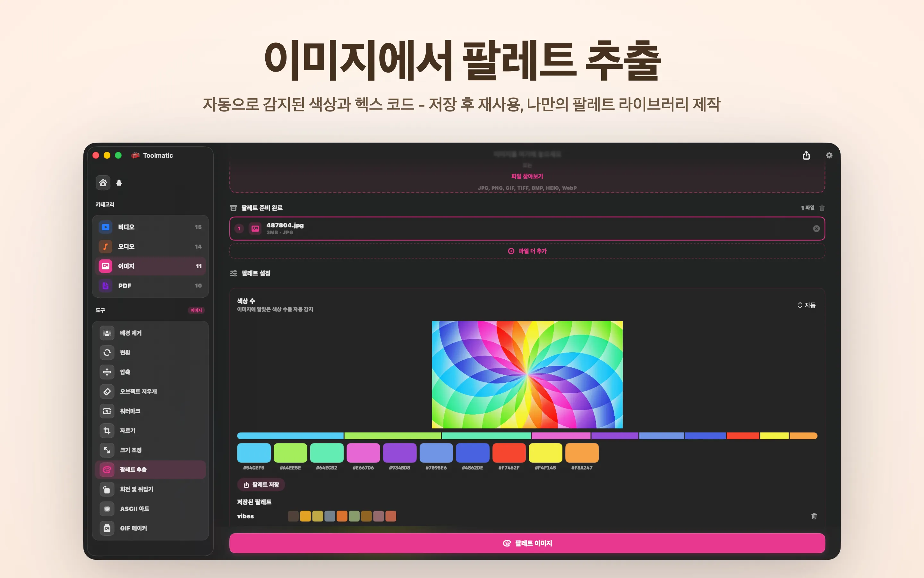Screen dimensions: 924x578
Task: Click the Toolmatic toolbox app icon
Action: (135, 155)
